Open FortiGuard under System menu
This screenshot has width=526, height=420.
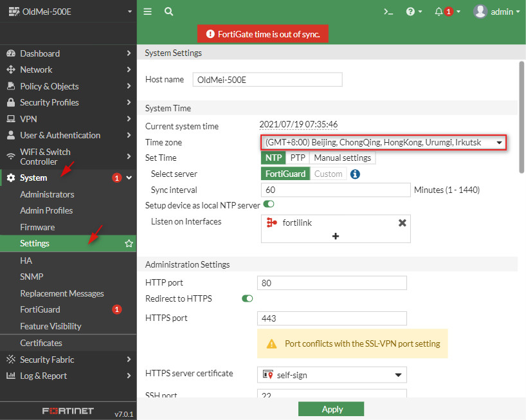click(x=40, y=309)
